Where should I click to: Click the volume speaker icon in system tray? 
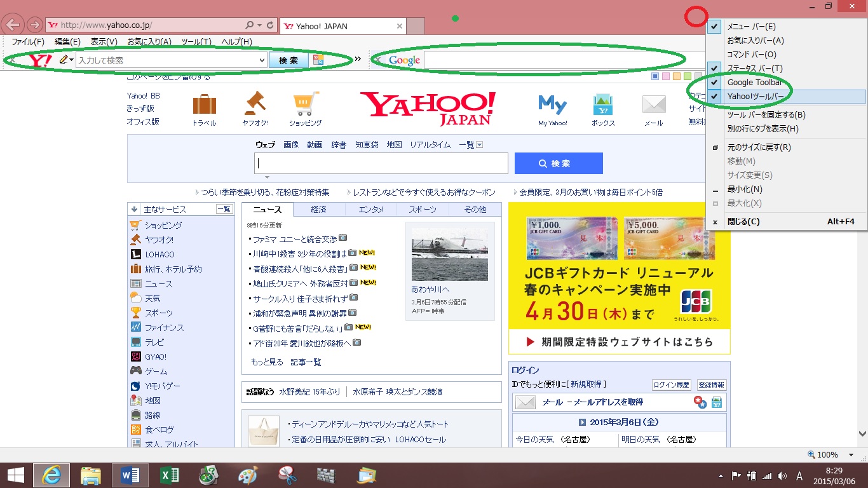[782, 476]
